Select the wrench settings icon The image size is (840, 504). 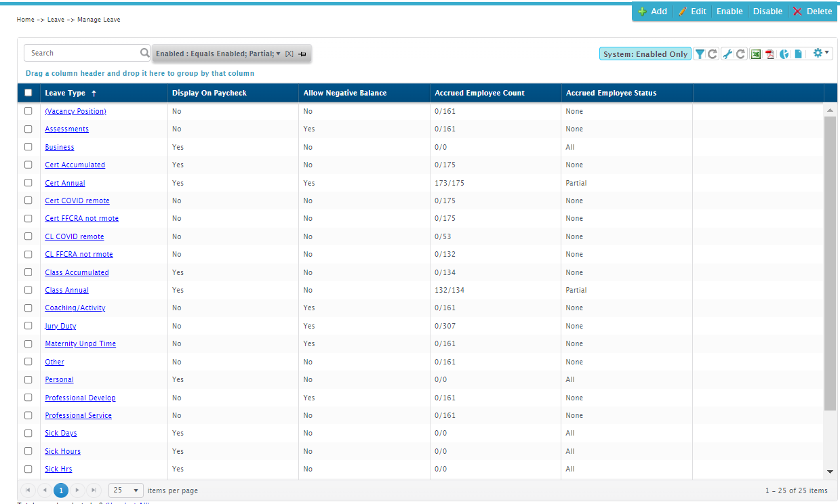727,54
